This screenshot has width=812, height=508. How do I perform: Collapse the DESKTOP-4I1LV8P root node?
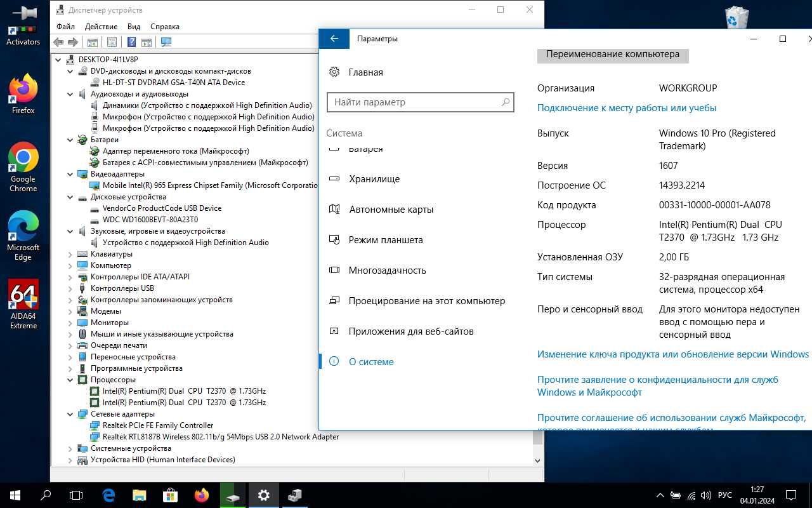click(58, 60)
